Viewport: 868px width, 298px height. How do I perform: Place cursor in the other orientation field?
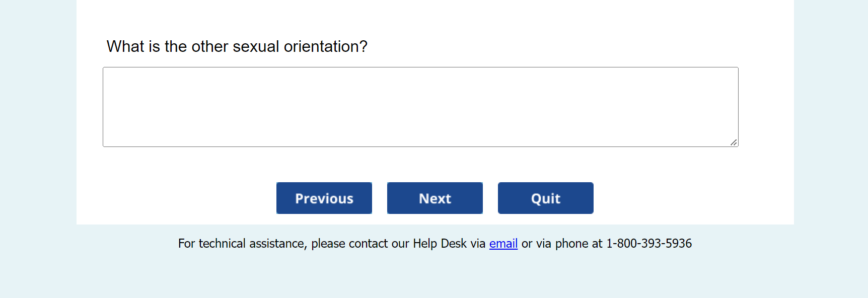coord(420,107)
